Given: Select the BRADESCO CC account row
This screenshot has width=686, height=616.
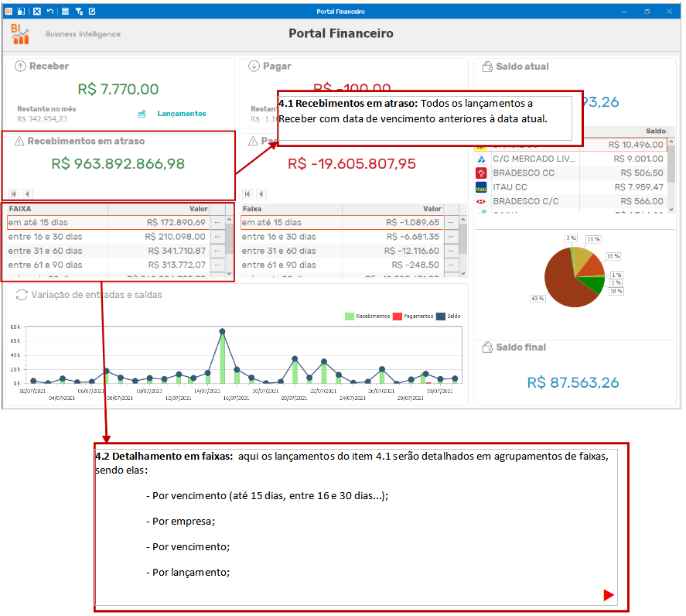Looking at the screenshot, I should click(571, 173).
